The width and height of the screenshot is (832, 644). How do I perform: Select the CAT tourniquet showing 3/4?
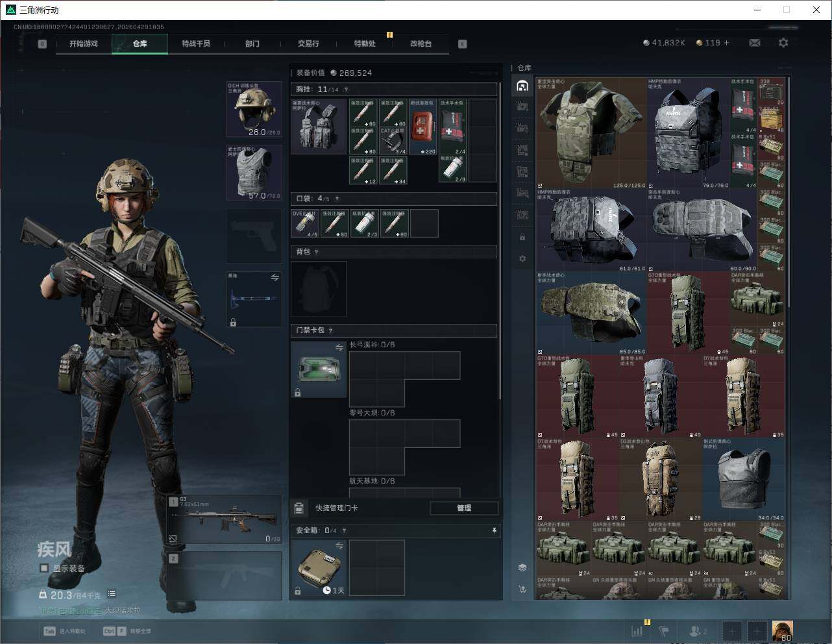[x=393, y=140]
